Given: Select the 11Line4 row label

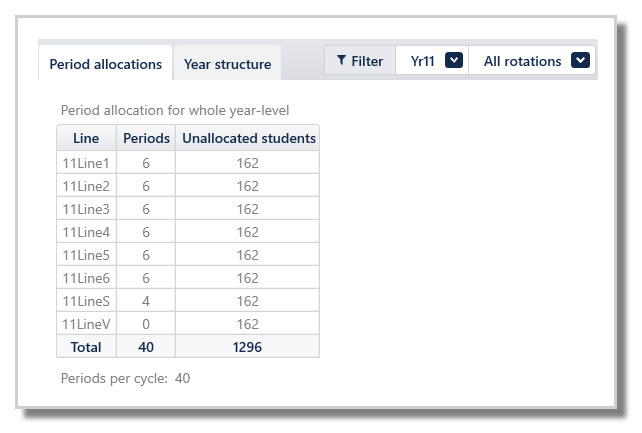Looking at the screenshot, I should [86, 232].
